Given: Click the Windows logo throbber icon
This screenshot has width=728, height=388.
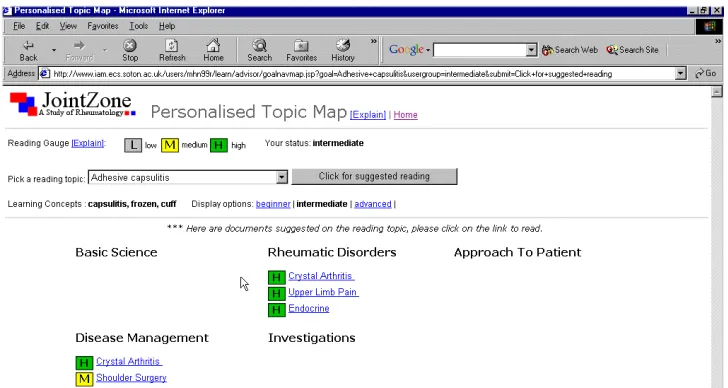Looking at the screenshot, I should tap(709, 26).
